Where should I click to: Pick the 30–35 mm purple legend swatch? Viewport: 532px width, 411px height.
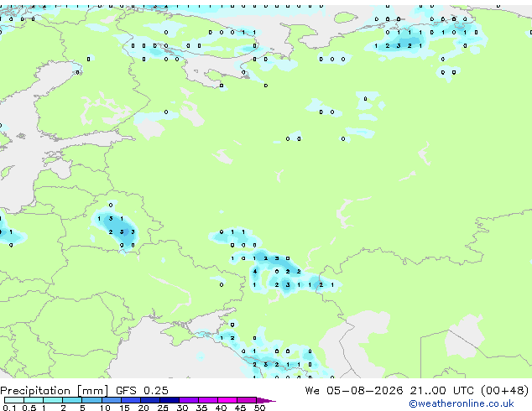(188, 400)
